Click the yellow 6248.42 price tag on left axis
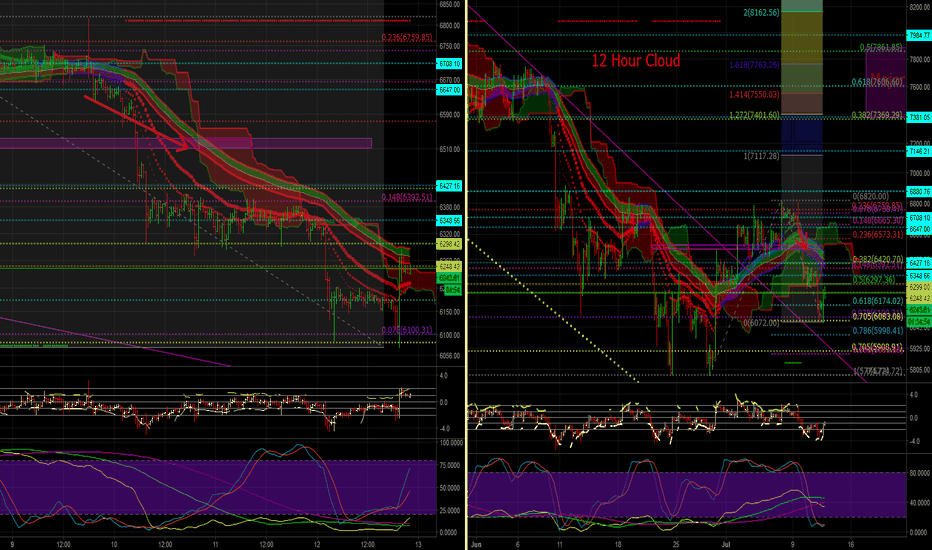 (449, 266)
